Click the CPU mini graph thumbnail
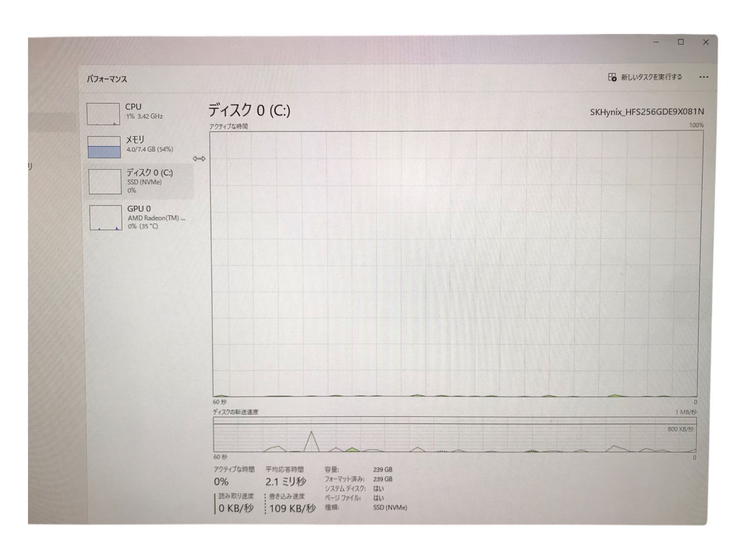Screen dimensions: 747x560 [x=103, y=114]
